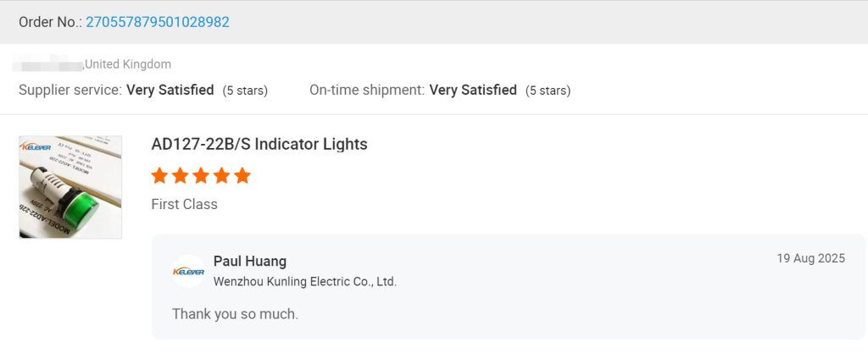
Task: Open the AD127-22B/S Indicator Lights title
Action: click(259, 144)
